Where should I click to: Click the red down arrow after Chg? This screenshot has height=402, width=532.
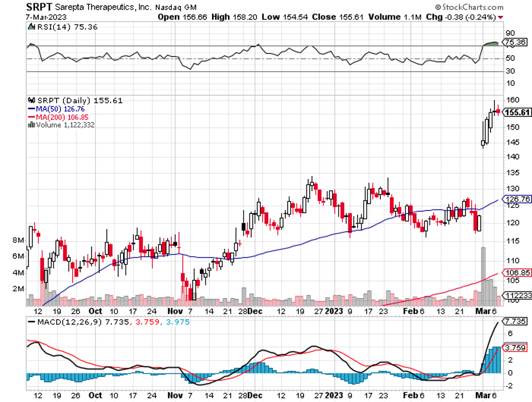point(500,18)
